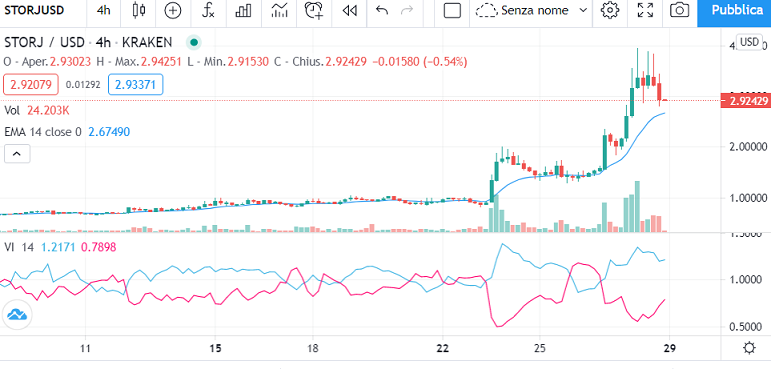The width and height of the screenshot is (771, 369).
Task: Open chart settings gear in top toolbar
Action: coord(610,10)
